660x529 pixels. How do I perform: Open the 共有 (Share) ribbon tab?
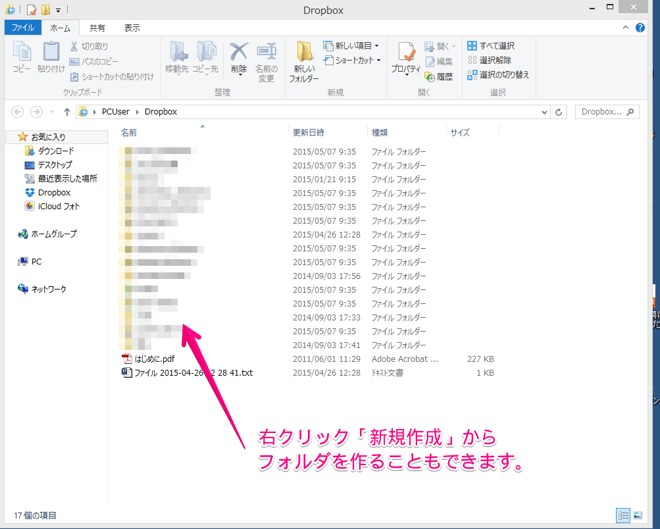tap(97, 28)
